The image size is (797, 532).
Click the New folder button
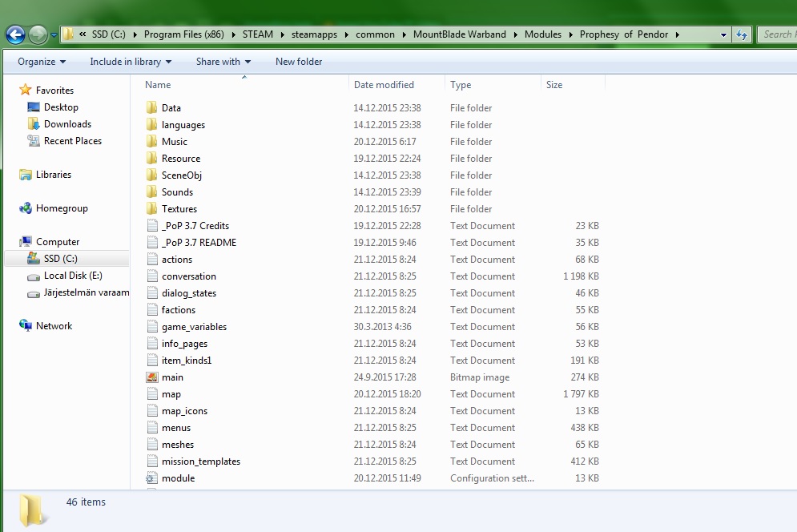click(299, 62)
